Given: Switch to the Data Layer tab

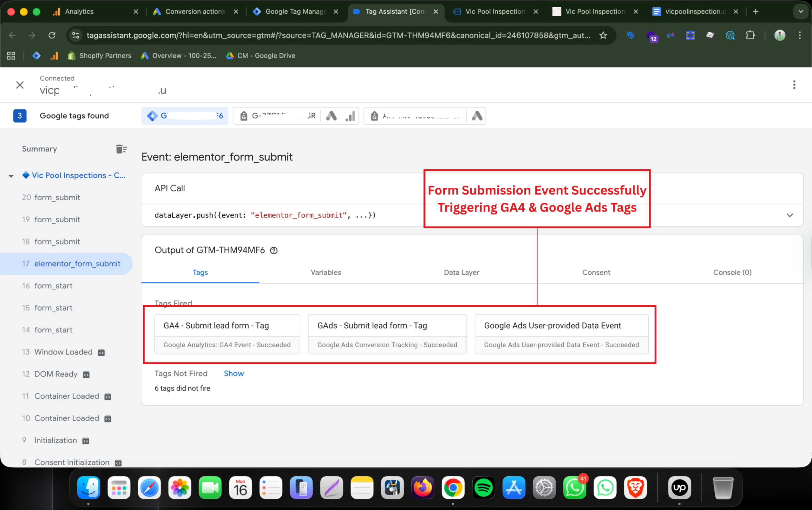Looking at the screenshot, I should [461, 272].
